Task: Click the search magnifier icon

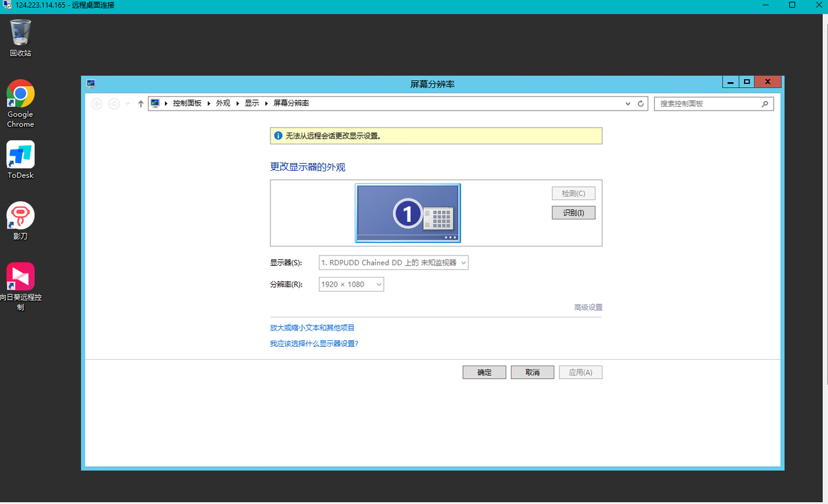Action: 765,104
